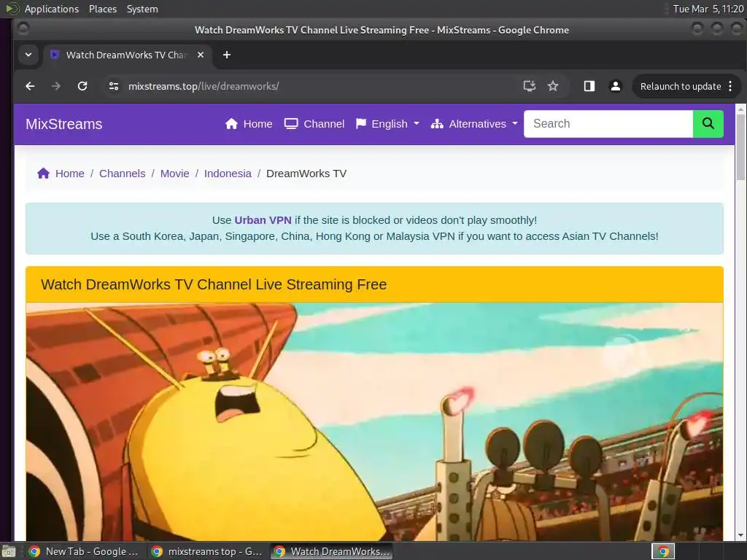Open the tab search dropdown chevron

pyautogui.click(x=28, y=55)
